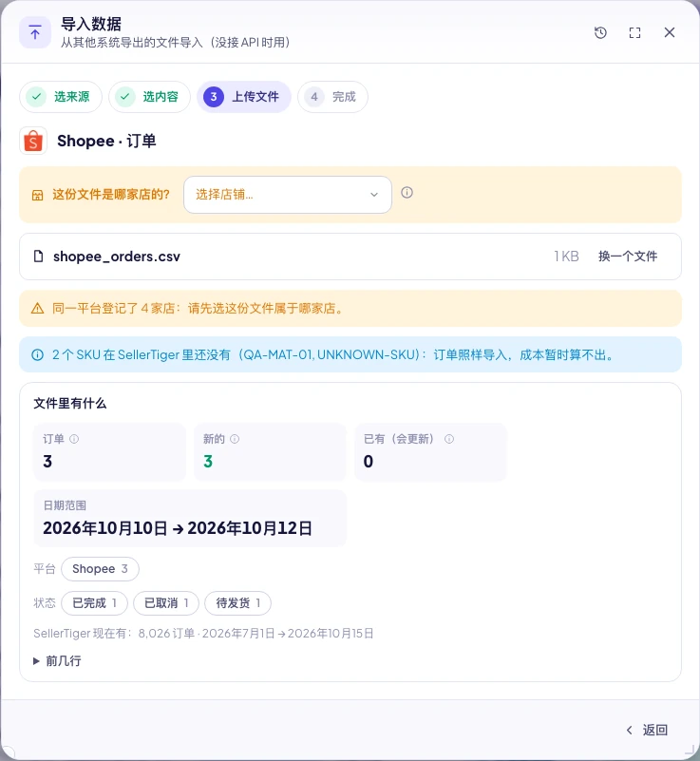700x761 pixels.
Task: Click the Shopee · 订单 title
Action: (x=106, y=141)
